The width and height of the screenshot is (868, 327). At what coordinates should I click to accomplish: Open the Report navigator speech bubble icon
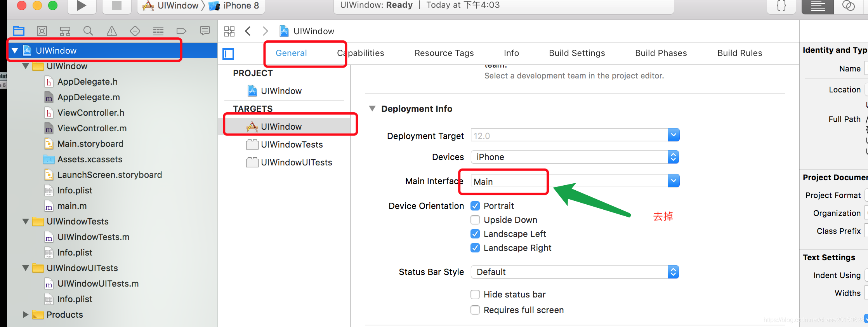205,31
